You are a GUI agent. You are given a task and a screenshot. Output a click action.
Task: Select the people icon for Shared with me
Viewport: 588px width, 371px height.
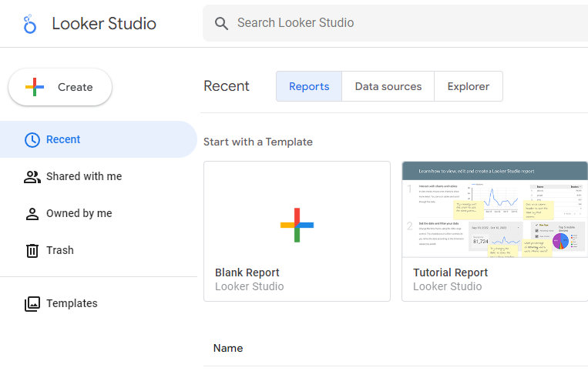[x=32, y=176]
